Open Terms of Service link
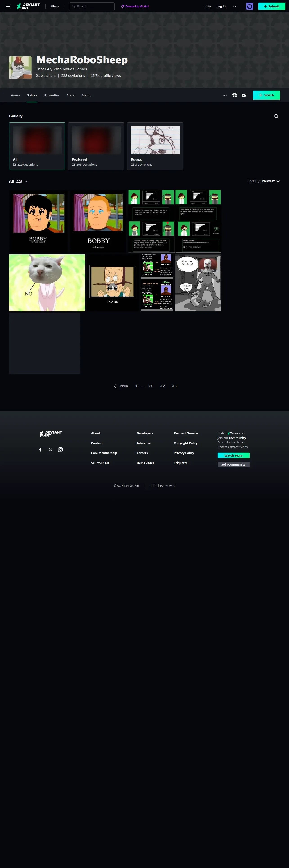 186,433
